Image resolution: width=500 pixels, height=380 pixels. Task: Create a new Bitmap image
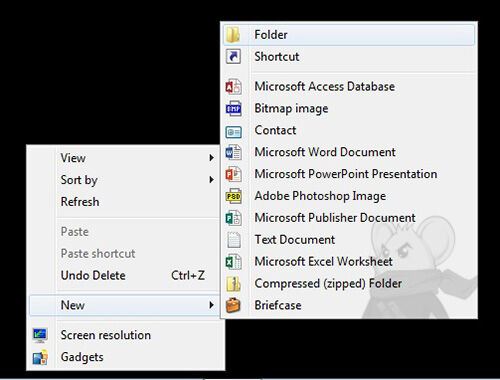349,109
